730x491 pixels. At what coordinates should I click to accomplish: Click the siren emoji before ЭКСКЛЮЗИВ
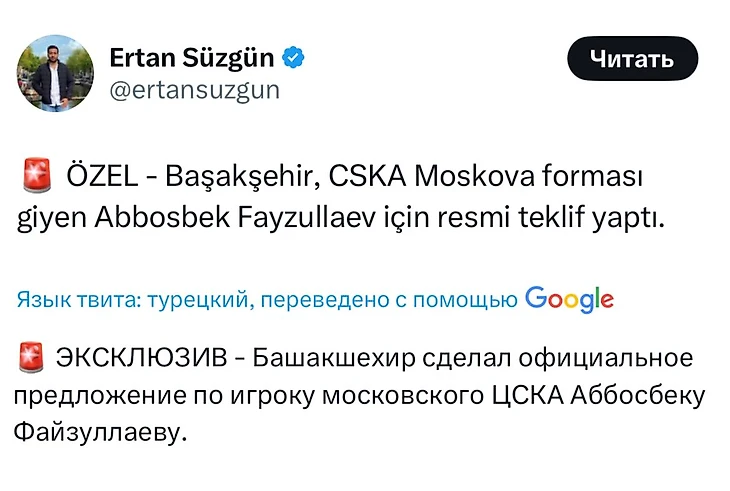pyautogui.click(x=32, y=357)
